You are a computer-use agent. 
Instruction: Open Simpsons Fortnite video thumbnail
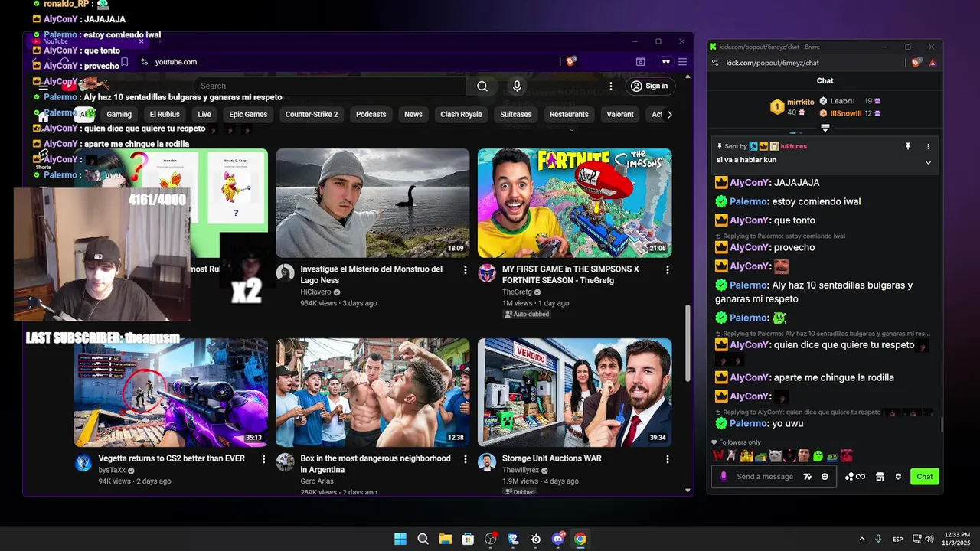click(575, 203)
